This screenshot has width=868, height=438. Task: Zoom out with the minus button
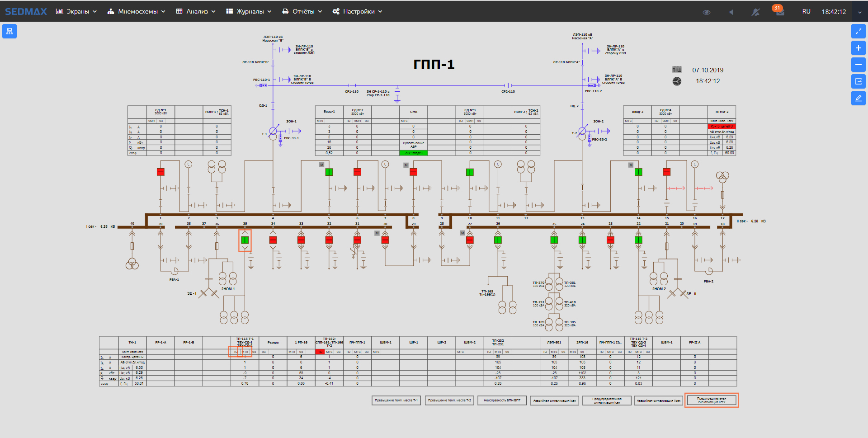click(x=858, y=65)
